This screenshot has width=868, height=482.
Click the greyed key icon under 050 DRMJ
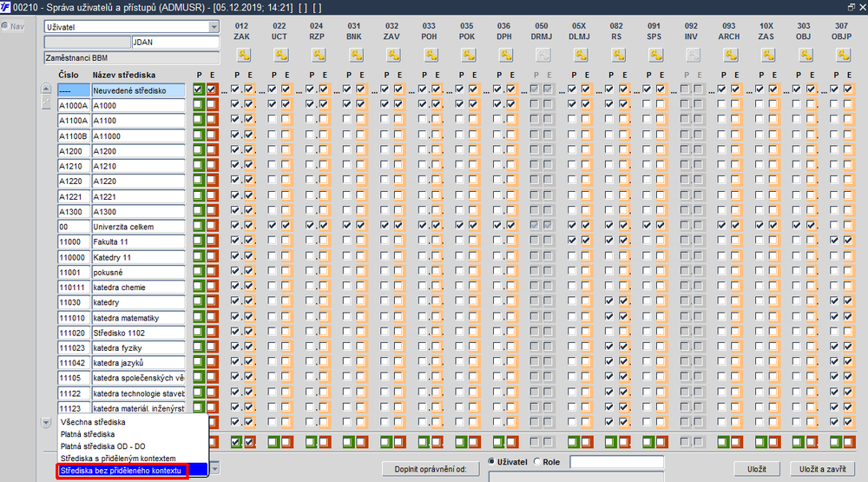click(543, 55)
